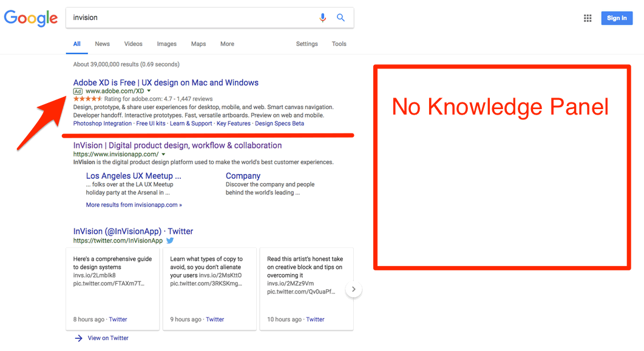Open Photoshop Integration sitelink
Viewport: 644px width, 351px height.
102,124
